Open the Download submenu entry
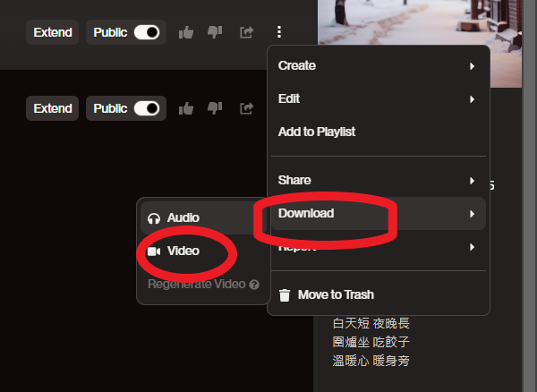 (x=379, y=214)
